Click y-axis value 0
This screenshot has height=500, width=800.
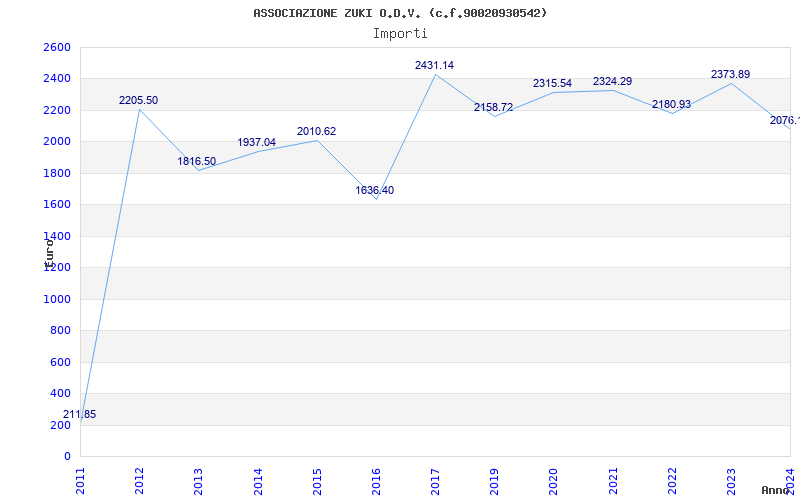pyautogui.click(x=67, y=456)
